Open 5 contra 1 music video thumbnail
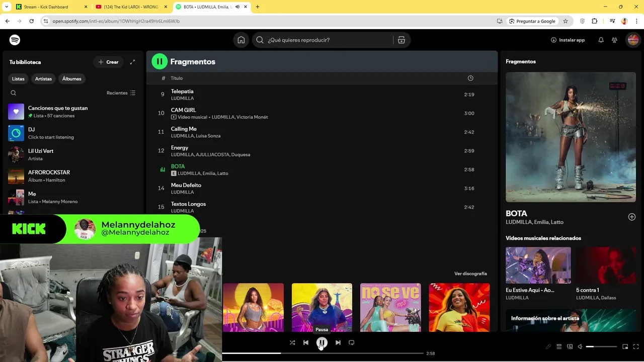This screenshot has width=644, height=362. [x=606, y=265]
